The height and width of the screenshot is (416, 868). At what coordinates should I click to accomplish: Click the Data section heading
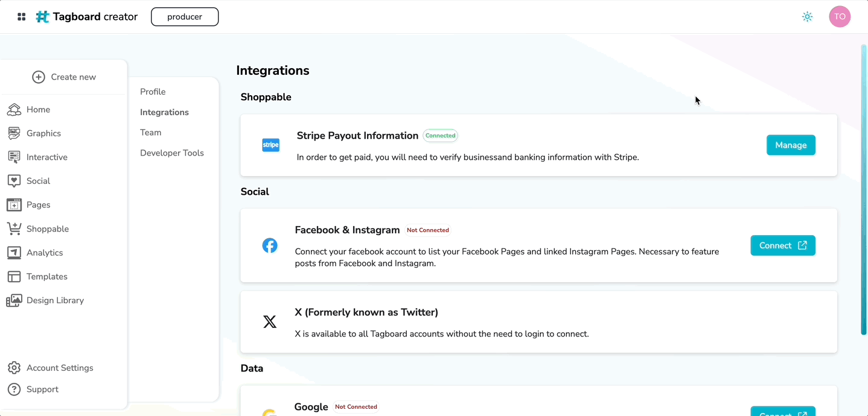[252, 368]
